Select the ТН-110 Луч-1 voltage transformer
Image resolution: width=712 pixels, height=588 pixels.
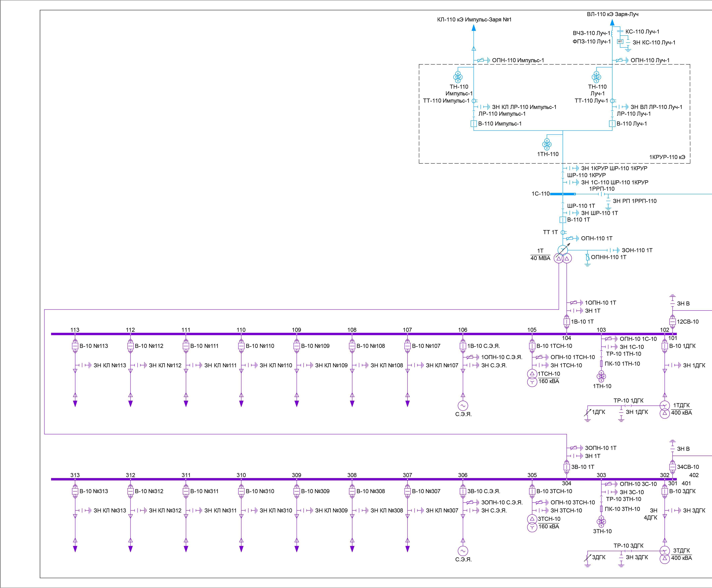click(596, 77)
